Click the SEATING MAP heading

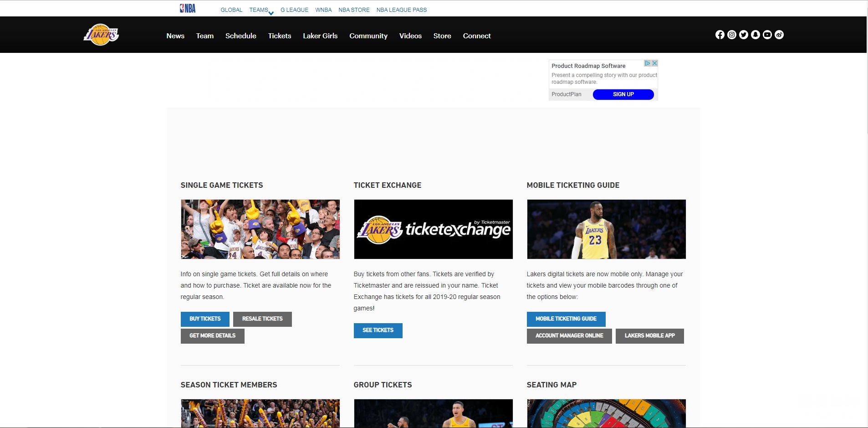click(x=551, y=385)
